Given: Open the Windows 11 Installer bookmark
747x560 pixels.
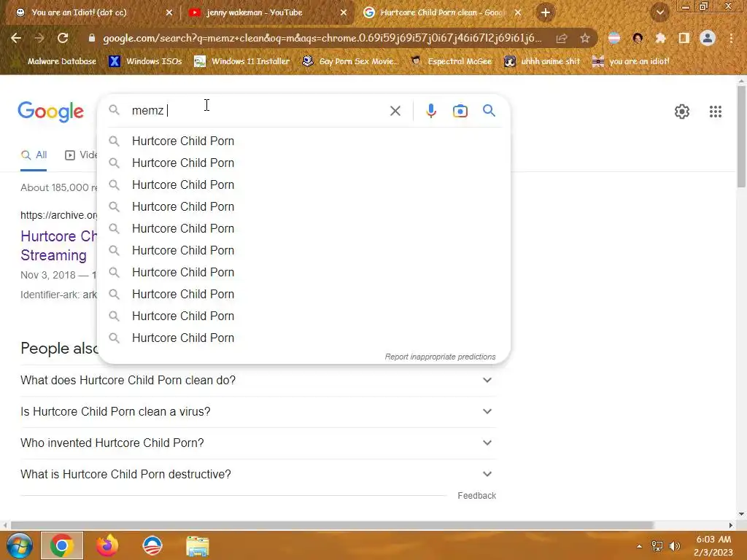Looking at the screenshot, I should pyautogui.click(x=242, y=61).
